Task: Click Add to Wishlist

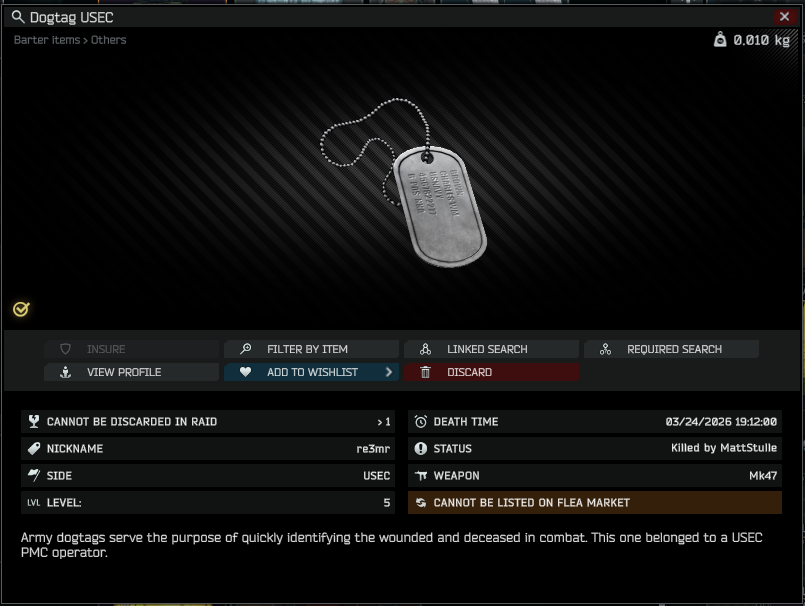Action: point(311,372)
